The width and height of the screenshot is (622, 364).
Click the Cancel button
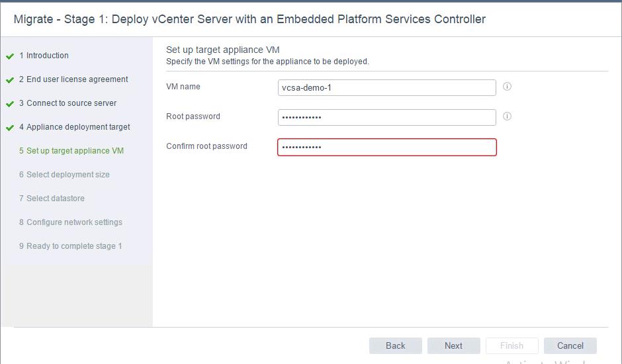click(x=570, y=345)
